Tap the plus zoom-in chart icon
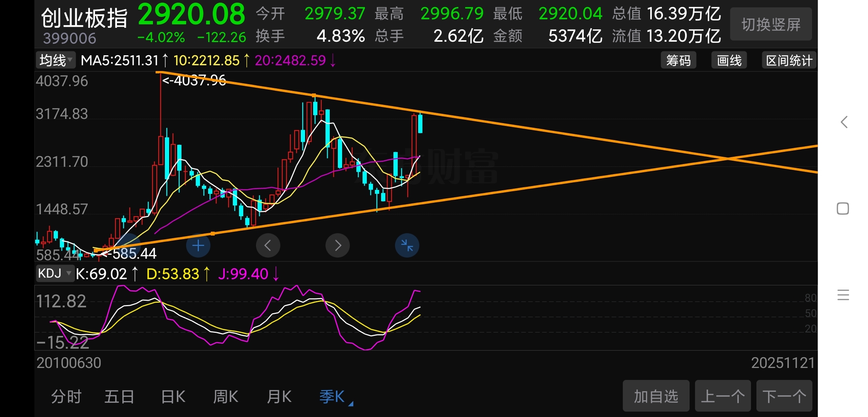Image resolution: width=868 pixels, height=417 pixels. click(198, 246)
